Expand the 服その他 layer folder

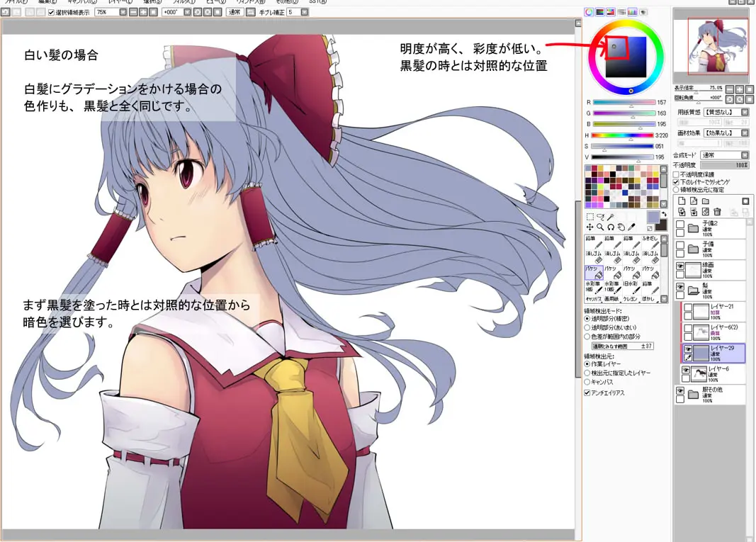[693, 395]
